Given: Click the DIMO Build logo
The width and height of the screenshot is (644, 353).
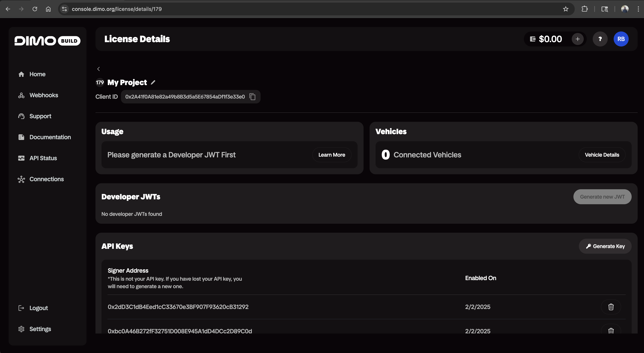Looking at the screenshot, I should (47, 41).
